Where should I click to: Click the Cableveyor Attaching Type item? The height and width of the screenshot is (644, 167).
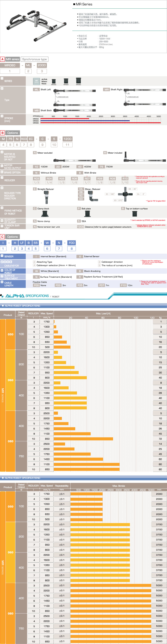[x=43, y=262]
